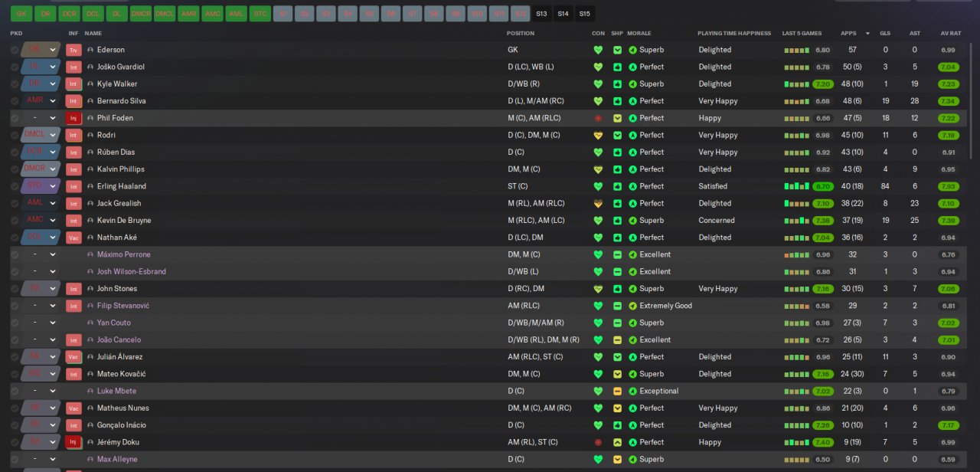Click Phil Foden's red condition icon
The height and width of the screenshot is (472, 980).
pyautogui.click(x=598, y=118)
